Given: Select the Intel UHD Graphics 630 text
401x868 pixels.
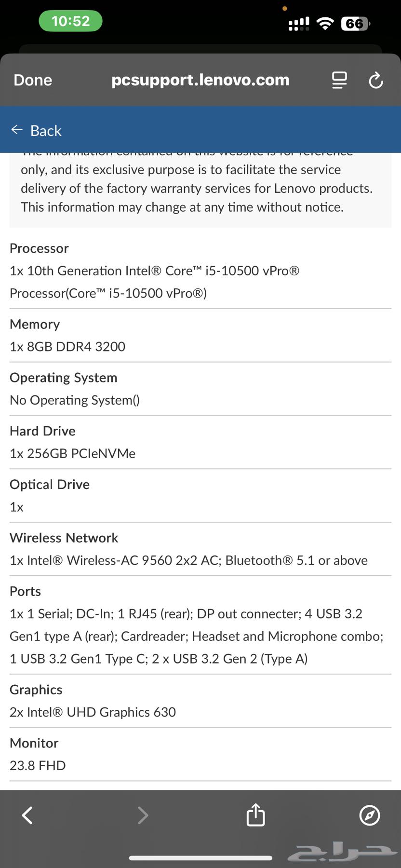Looking at the screenshot, I should coord(93,712).
